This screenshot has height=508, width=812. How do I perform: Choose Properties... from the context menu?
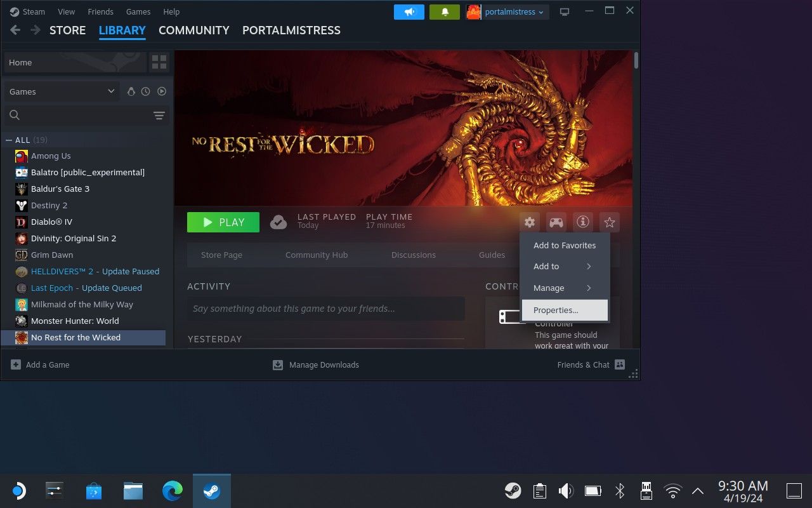click(565, 310)
